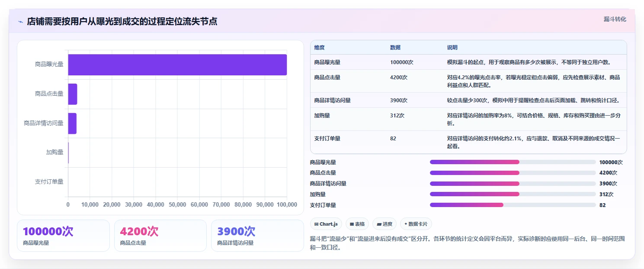644x269 pixels.
Task: Select the 进度 chip
Action: (x=384, y=224)
